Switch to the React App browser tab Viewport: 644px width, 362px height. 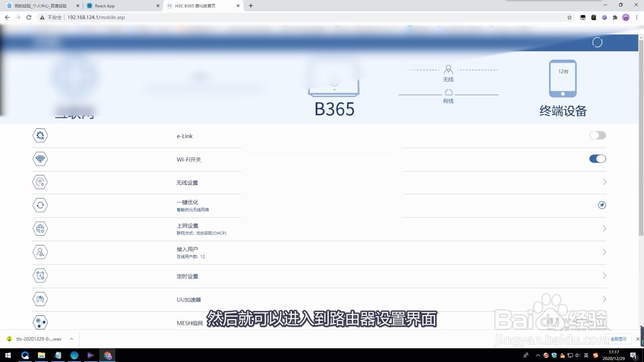pyautogui.click(x=105, y=6)
